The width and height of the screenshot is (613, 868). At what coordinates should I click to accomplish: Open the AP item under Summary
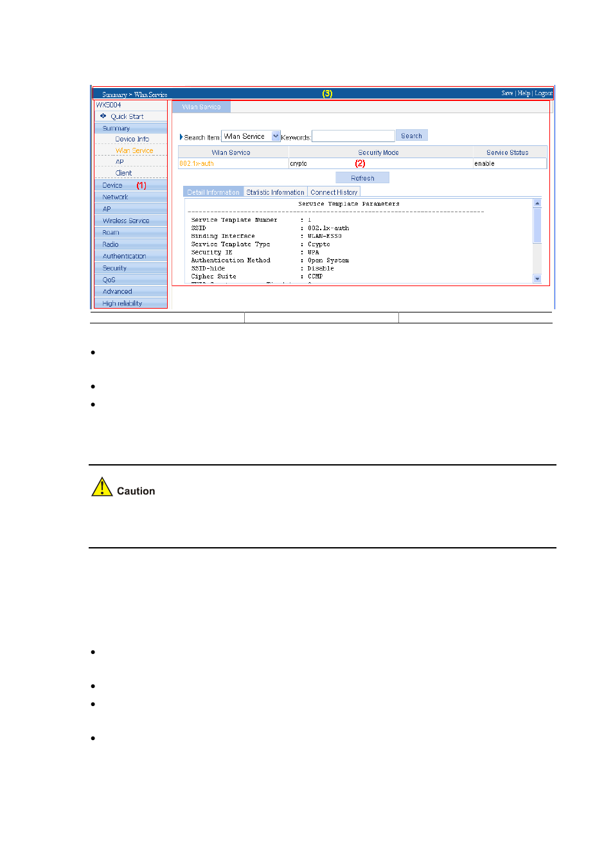click(x=120, y=161)
